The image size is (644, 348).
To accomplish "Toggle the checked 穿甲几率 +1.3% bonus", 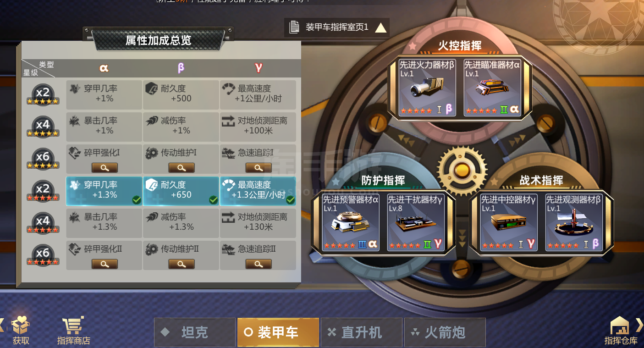I will click(104, 191).
